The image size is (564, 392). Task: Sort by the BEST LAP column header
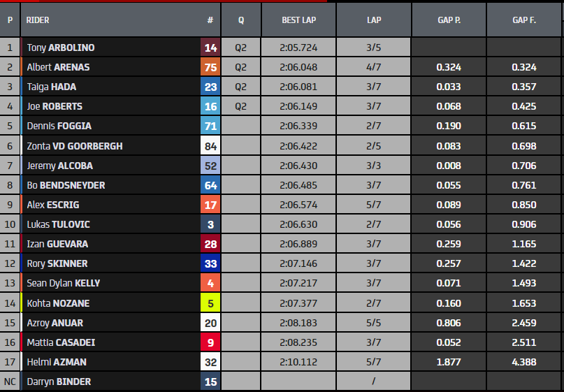298,20
